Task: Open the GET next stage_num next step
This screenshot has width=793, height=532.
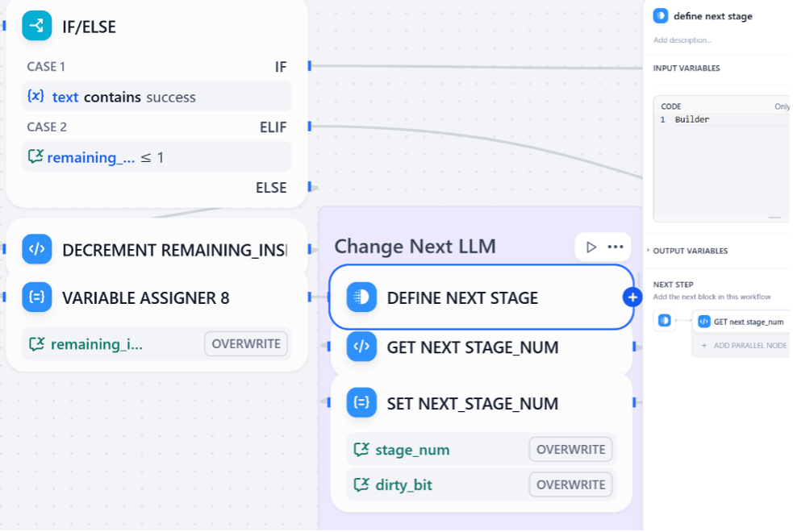Action: coord(741,322)
